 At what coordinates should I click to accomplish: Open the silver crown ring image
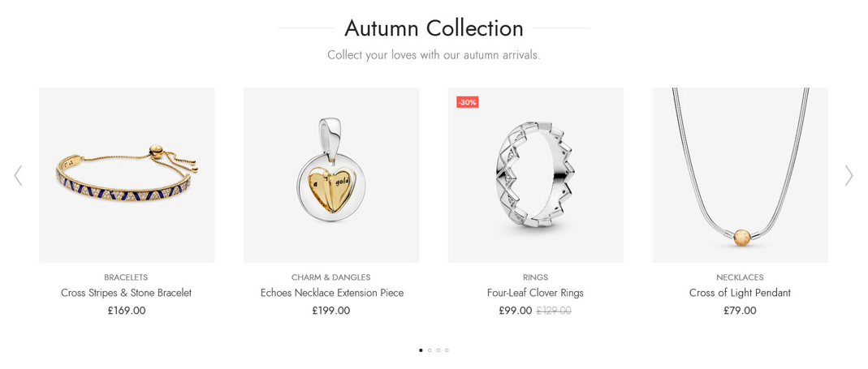(x=536, y=175)
